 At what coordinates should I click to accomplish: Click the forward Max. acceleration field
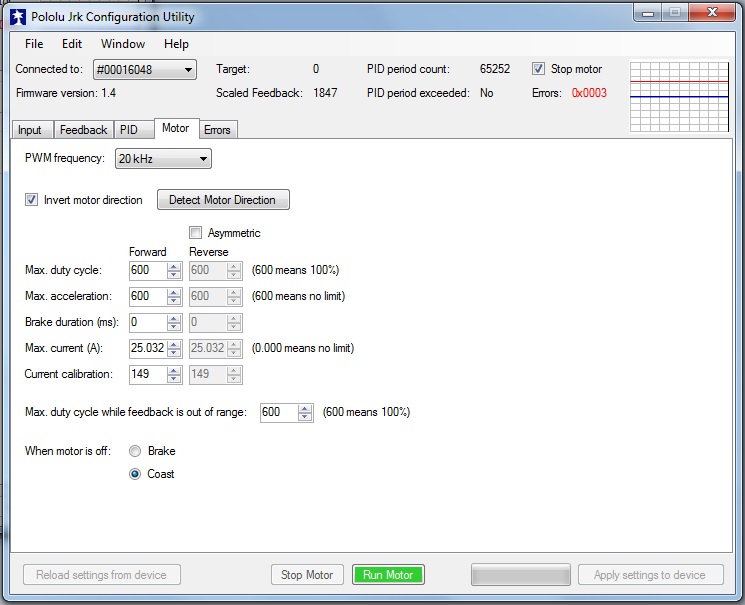pyautogui.click(x=148, y=296)
